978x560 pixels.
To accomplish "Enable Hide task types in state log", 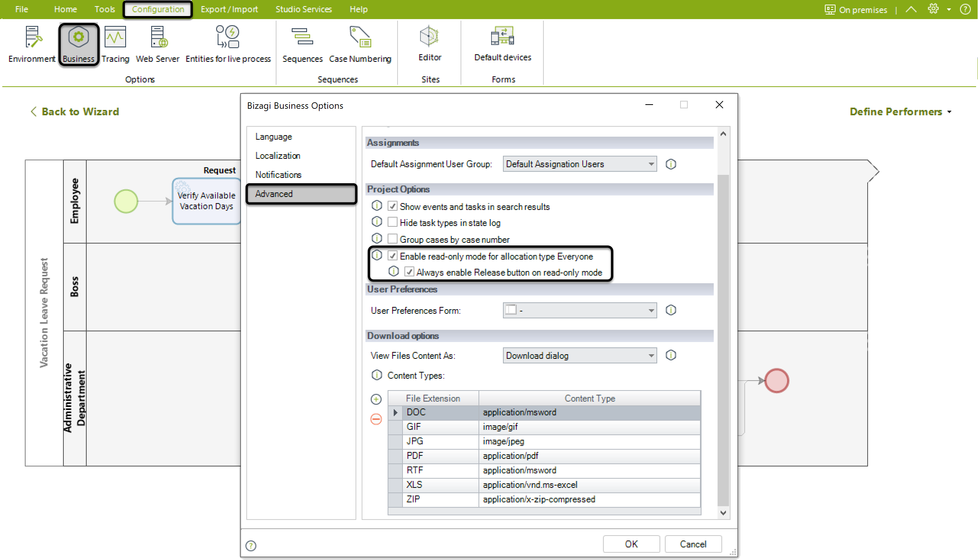I will tap(392, 222).
